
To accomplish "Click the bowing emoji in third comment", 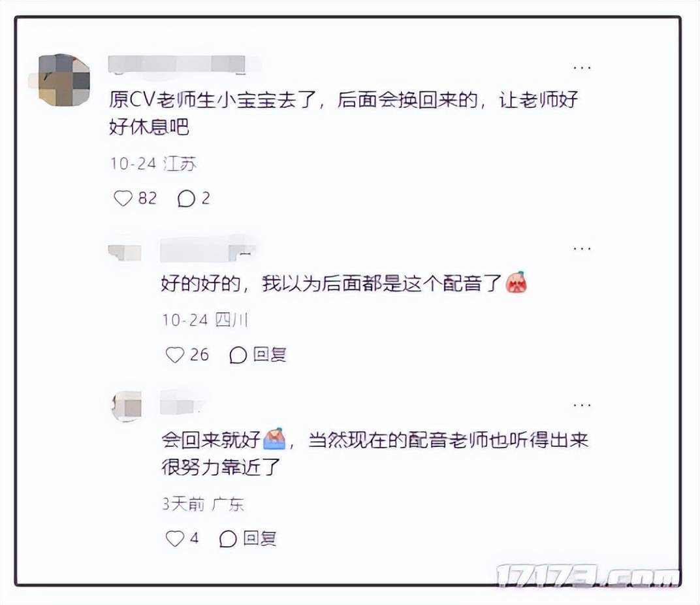I will click(x=274, y=439).
